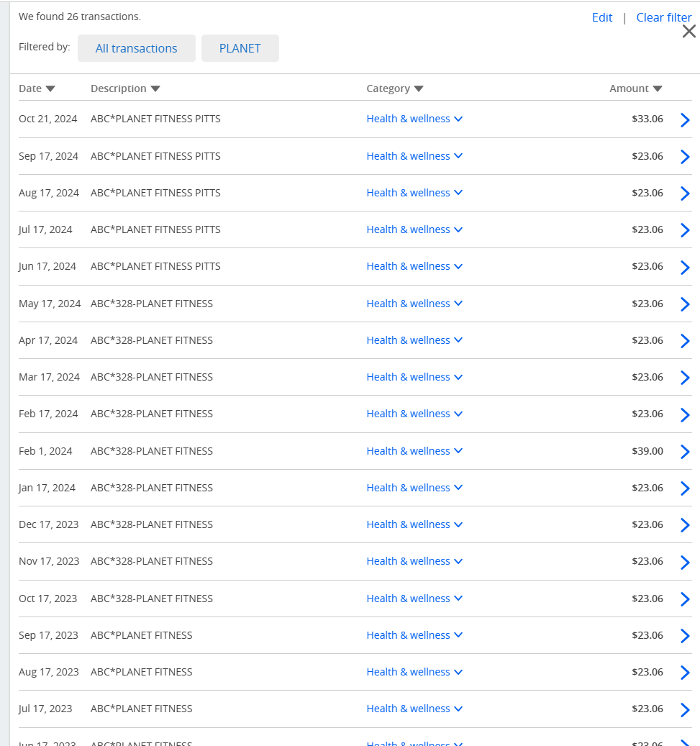Click description of Oct 21, 2024 transaction
This screenshot has height=746, width=700.
[155, 119]
